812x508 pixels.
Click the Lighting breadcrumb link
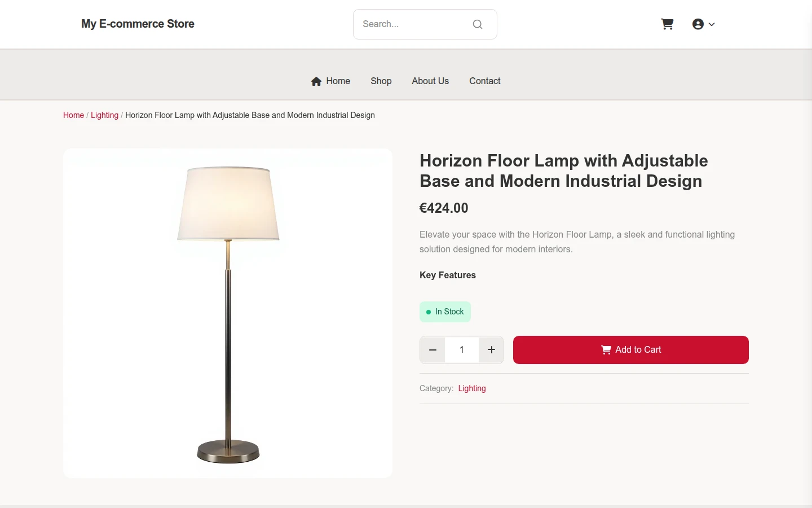(x=105, y=115)
